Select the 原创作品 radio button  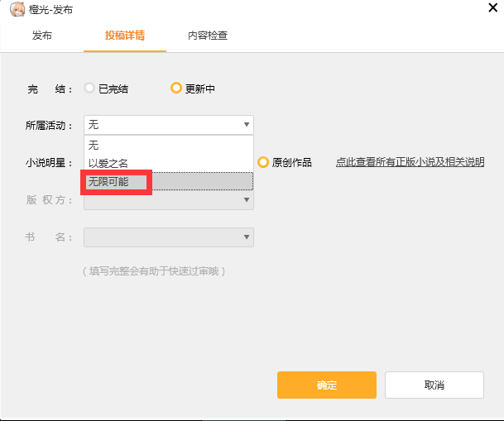click(x=264, y=162)
